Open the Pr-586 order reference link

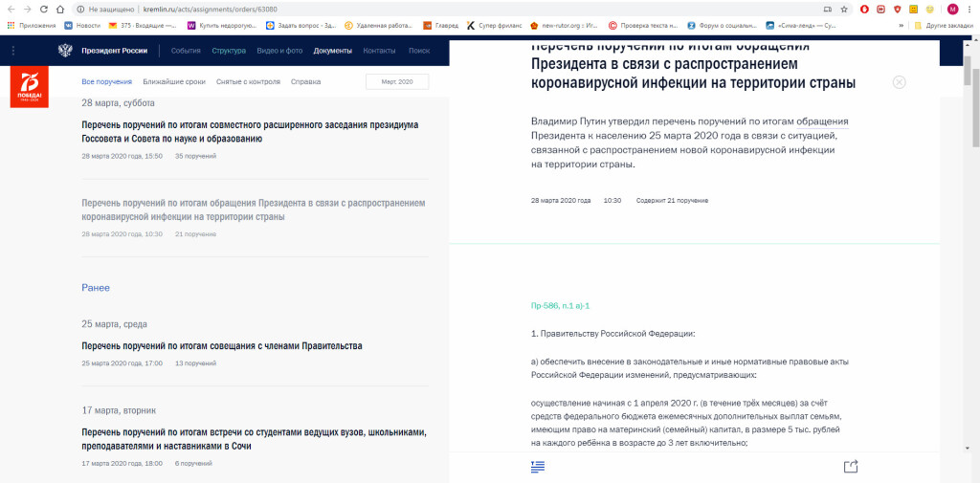(560, 305)
